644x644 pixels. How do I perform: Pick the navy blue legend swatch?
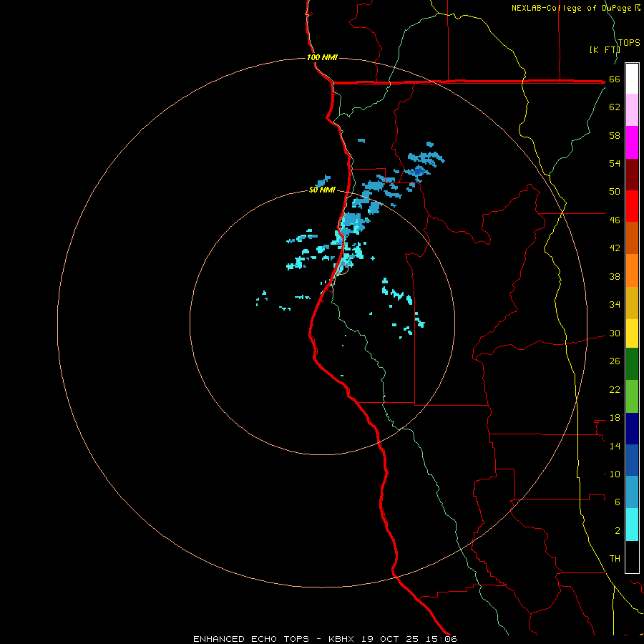click(x=632, y=429)
